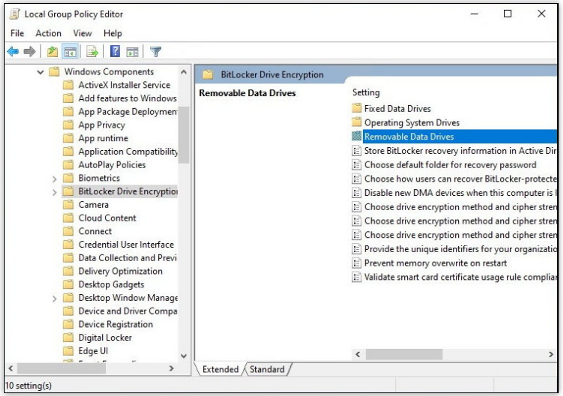Viewport: 563px width, 396px height.
Task: Click the Forward arrow toolbar icon
Action: point(29,52)
